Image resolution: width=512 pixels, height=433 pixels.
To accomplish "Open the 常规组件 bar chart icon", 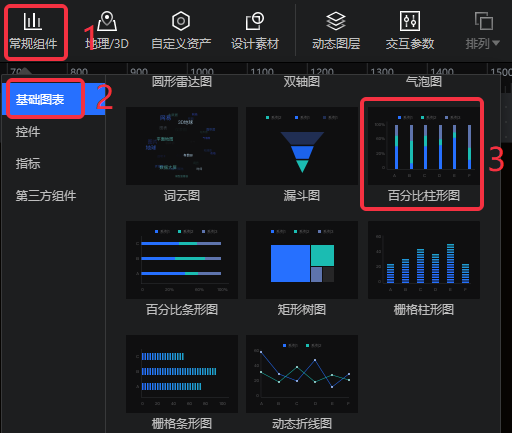I will pyautogui.click(x=32, y=21).
